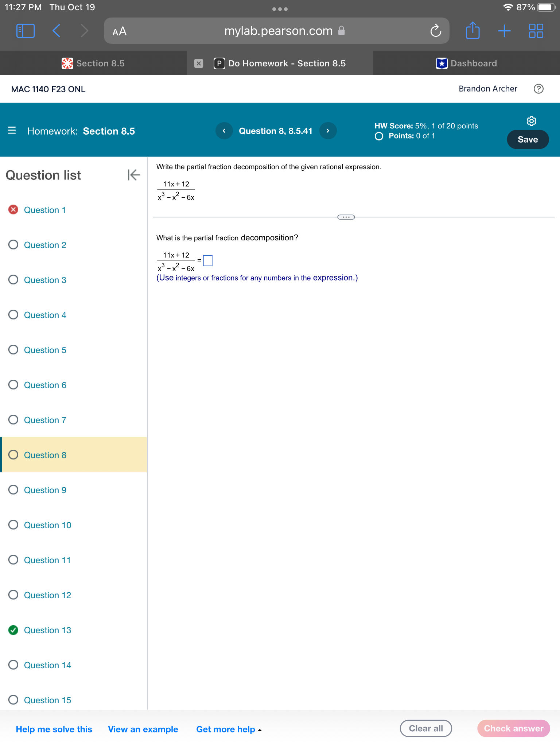Screen dimensions: 560x747
Task: Go to the previous question arrow
Action: (224, 131)
